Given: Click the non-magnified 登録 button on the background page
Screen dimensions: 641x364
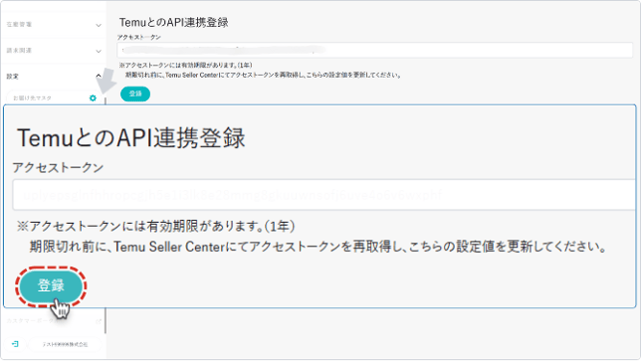Looking at the screenshot, I should 135,93.
